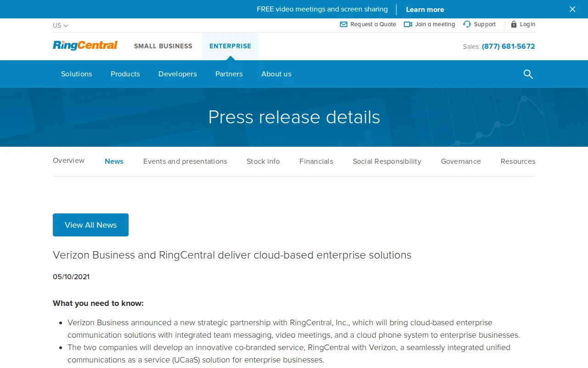
Task: Open the Request a Quote link
Action: click(x=373, y=24)
